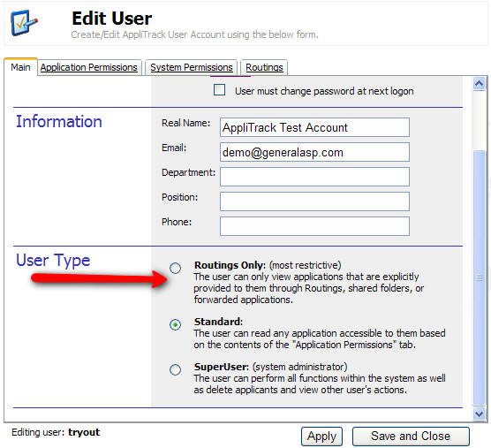
Task: Click the scrollbar down arrow
Action: (x=480, y=414)
